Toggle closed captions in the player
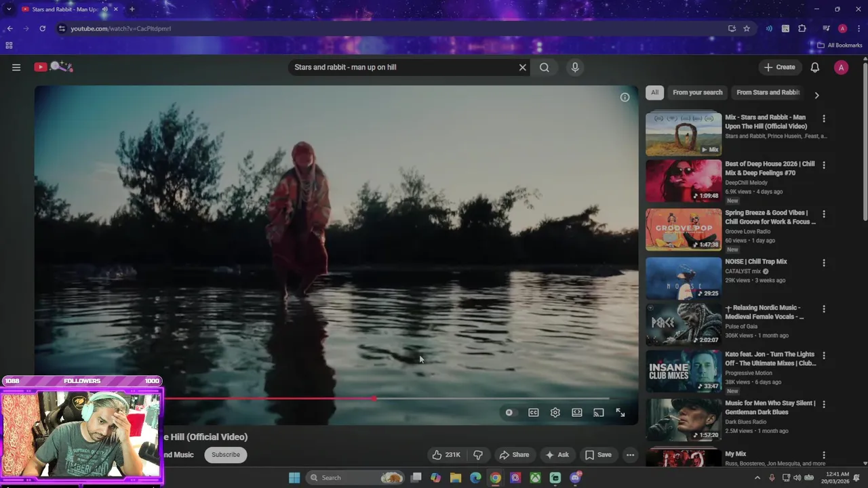 pyautogui.click(x=534, y=412)
